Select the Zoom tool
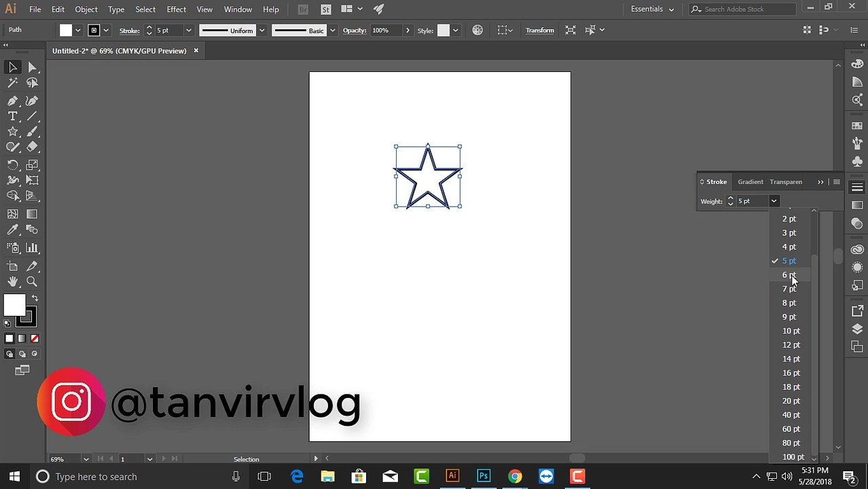The width and height of the screenshot is (868, 489). [x=32, y=282]
